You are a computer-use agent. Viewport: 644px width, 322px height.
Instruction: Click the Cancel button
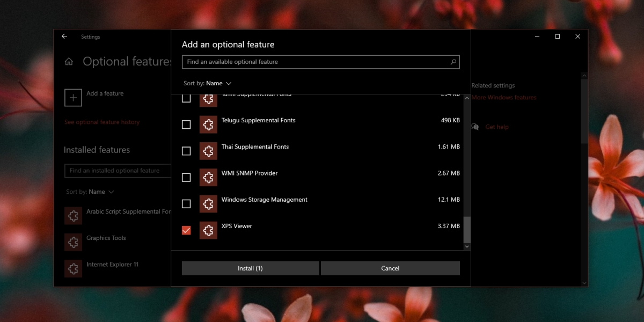[x=390, y=268]
